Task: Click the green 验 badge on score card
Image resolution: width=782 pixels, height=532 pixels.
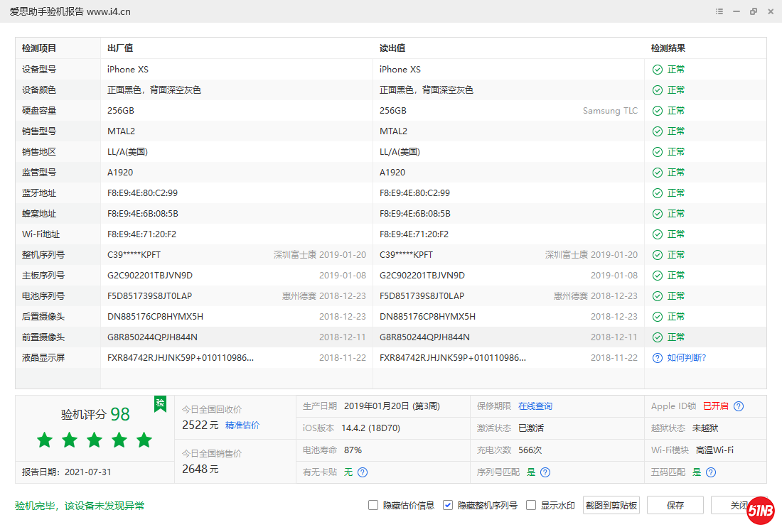Action: [160, 403]
